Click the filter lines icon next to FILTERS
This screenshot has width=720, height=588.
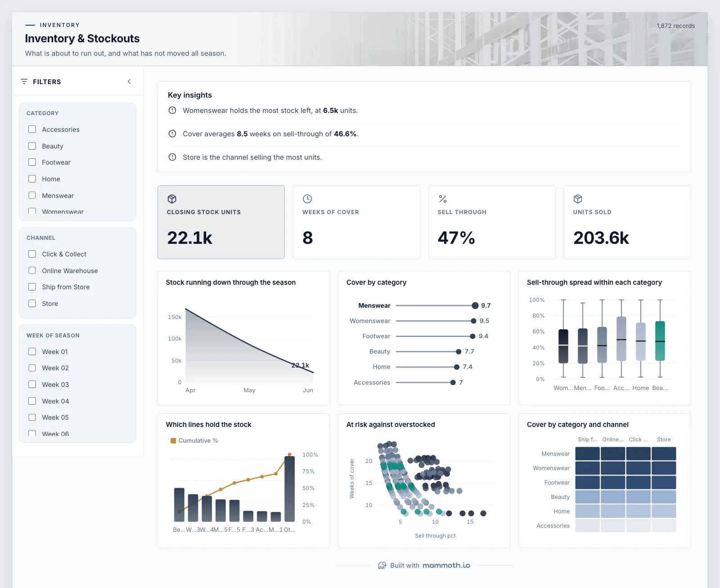[x=24, y=81]
